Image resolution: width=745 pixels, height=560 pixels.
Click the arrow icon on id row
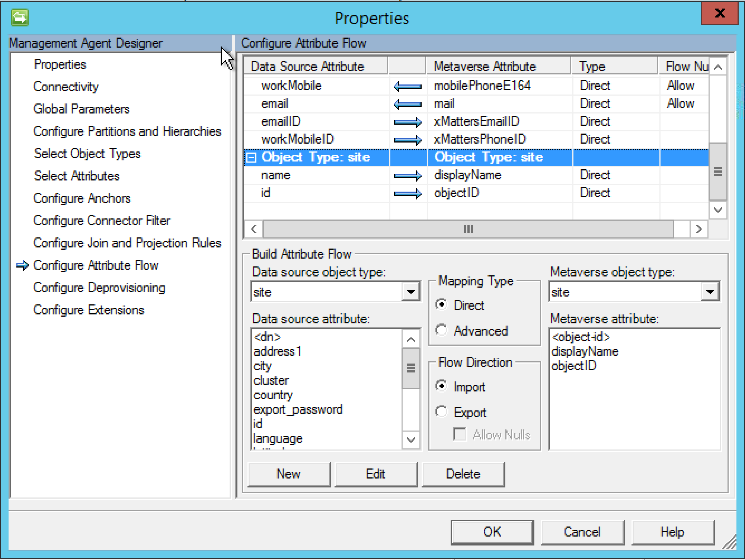click(x=407, y=193)
